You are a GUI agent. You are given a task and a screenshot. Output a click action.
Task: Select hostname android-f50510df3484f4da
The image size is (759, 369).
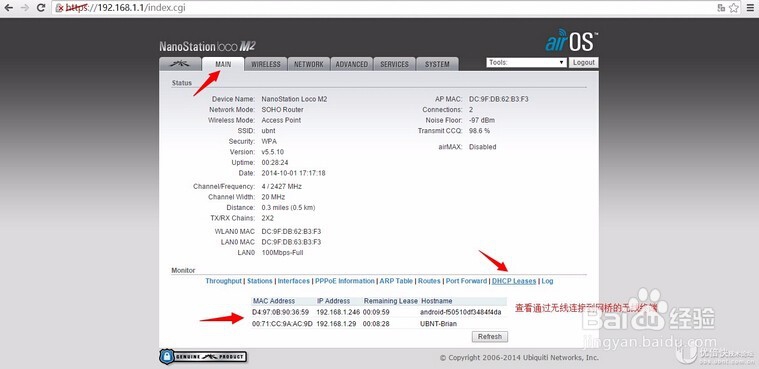click(461, 312)
